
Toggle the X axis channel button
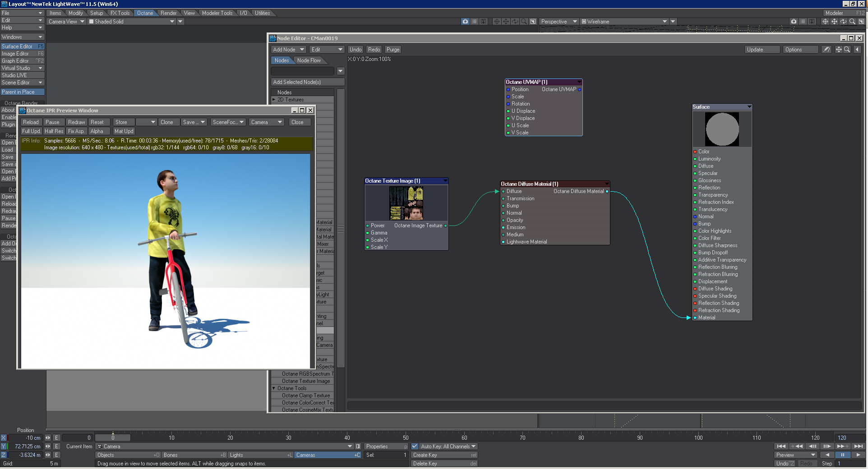[x=4, y=438]
